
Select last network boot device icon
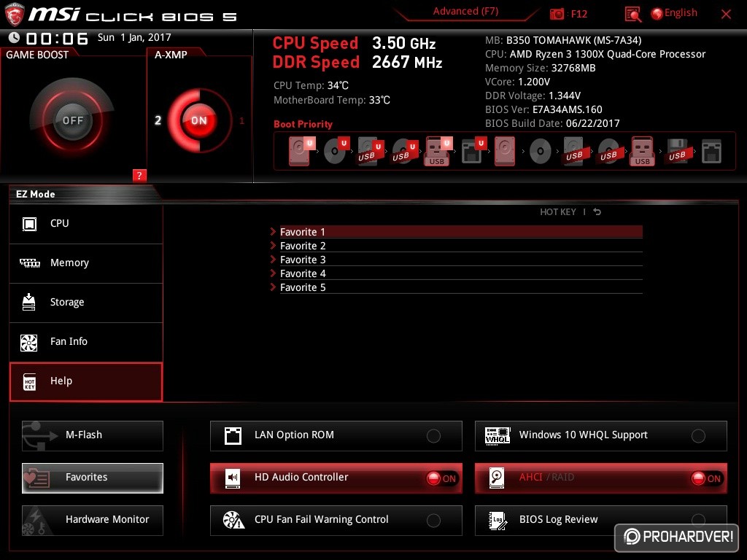point(711,152)
